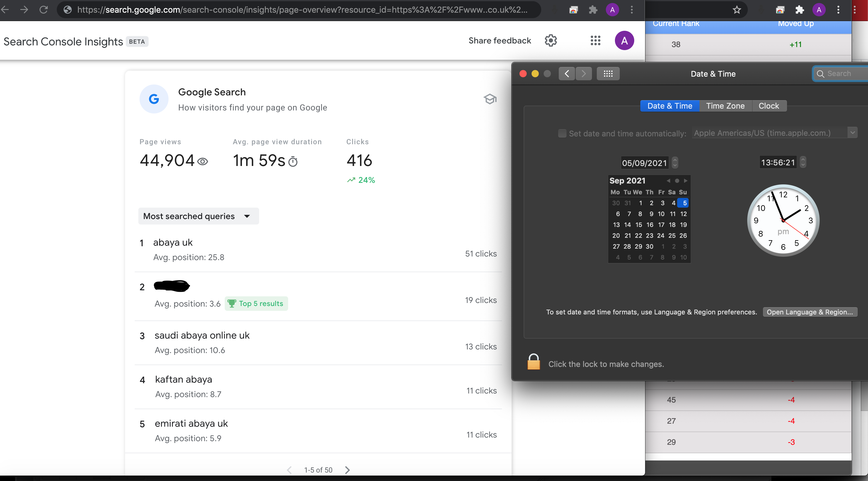Click Share feedback

coord(500,41)
